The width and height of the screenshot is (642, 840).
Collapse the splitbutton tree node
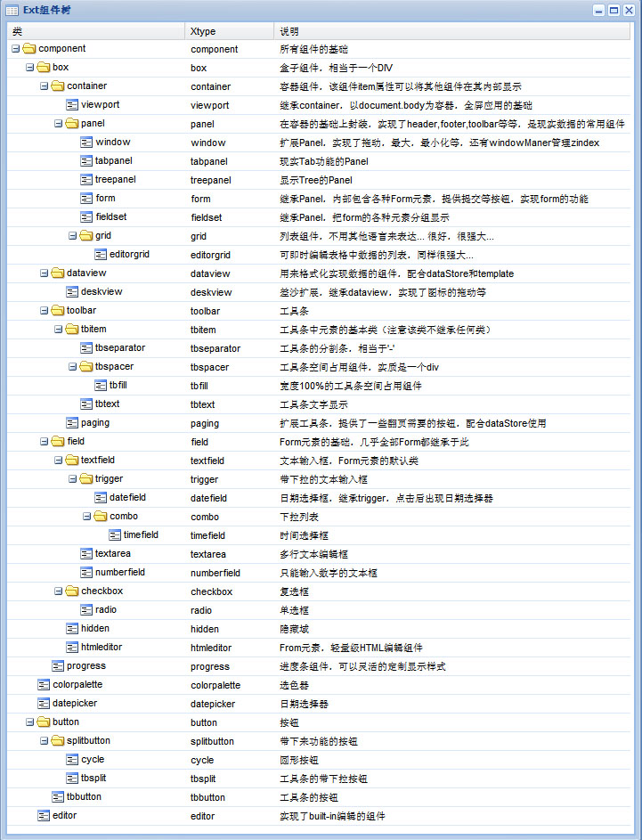[44, 741]
